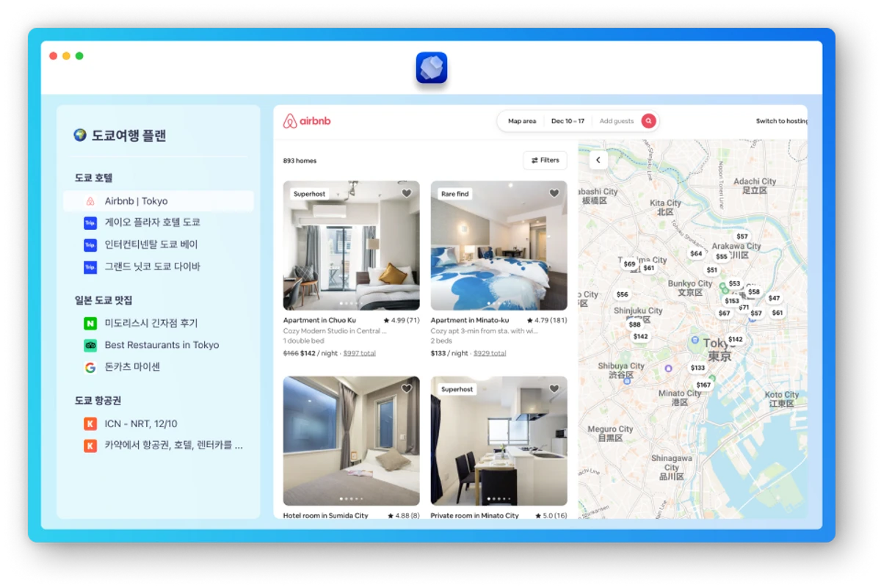This screenshot has height=588, width=881.
Task: Select the $47 map price marker
Action: pos(774,298)
